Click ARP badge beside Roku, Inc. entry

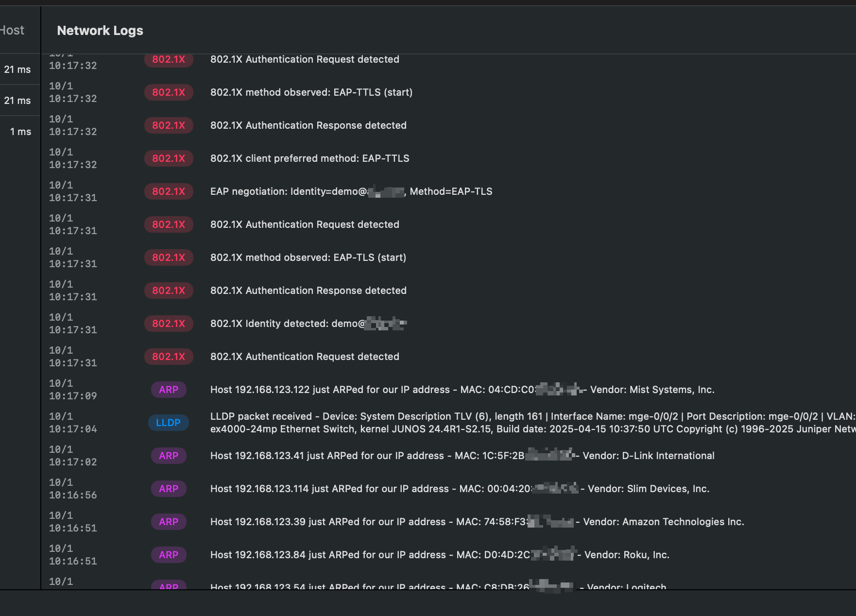point(169,555)
